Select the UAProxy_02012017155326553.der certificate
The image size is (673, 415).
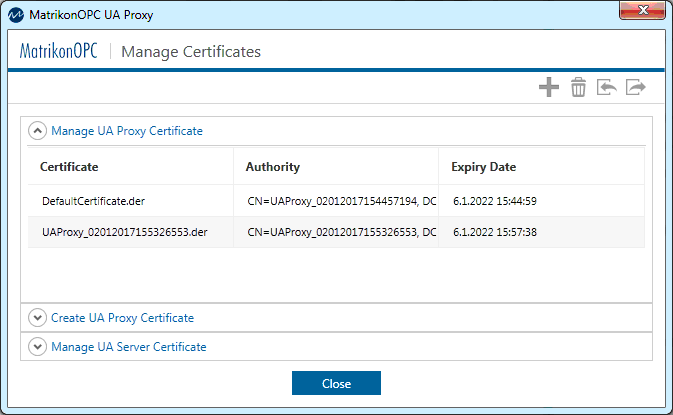pyautogui.click(x=124, y=232)
